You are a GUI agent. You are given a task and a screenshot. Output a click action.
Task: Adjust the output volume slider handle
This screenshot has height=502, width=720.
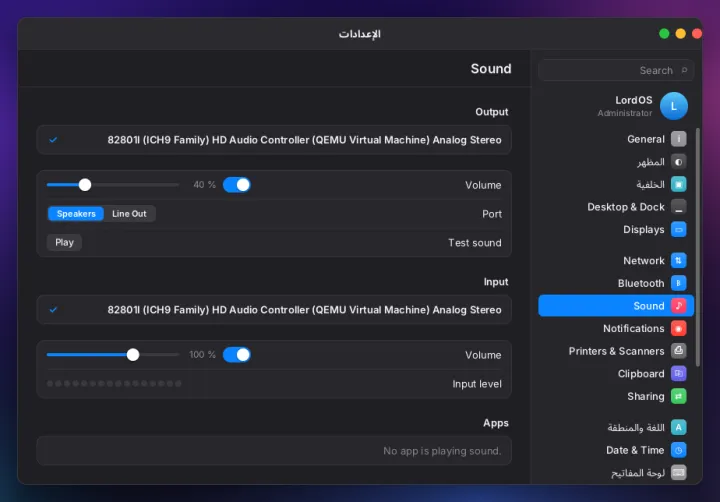click(84, 185)
